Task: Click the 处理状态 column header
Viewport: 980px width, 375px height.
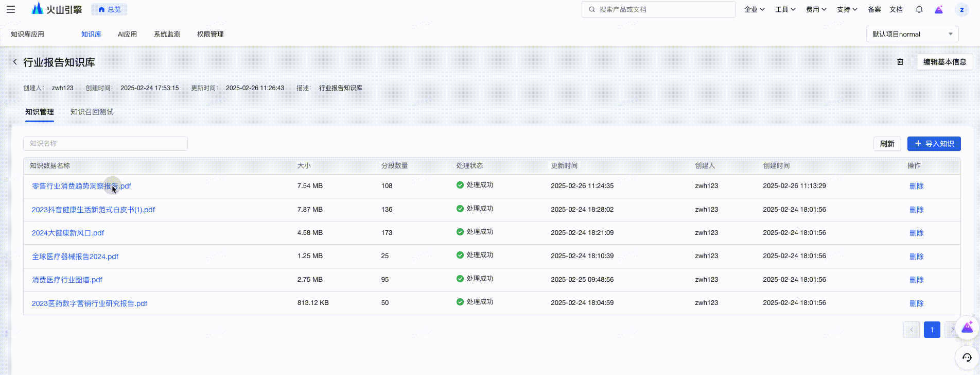Action: coord(469,166)
